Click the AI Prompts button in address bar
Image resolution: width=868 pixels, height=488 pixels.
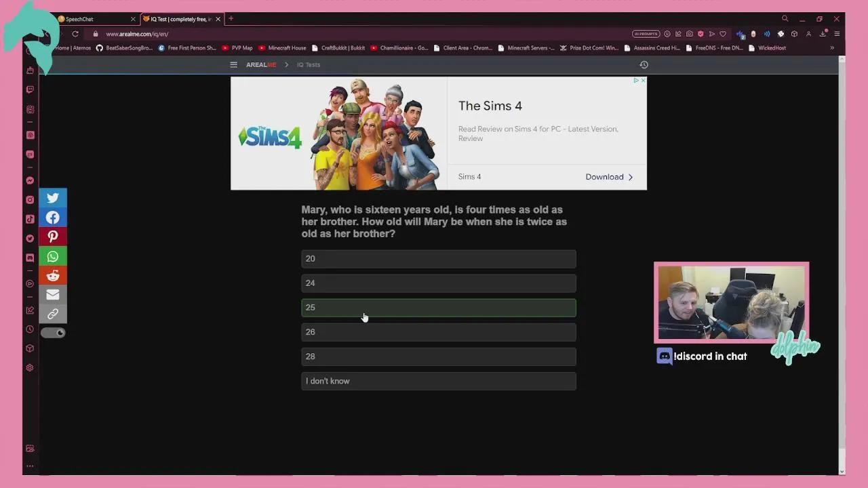[x=646, y=34]
